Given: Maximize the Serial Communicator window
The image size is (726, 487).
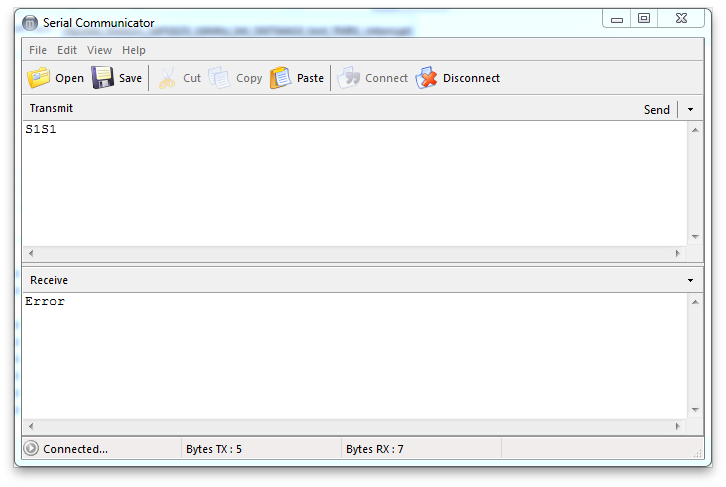Looking at the screenshot, I should click(x=644, y=19).
